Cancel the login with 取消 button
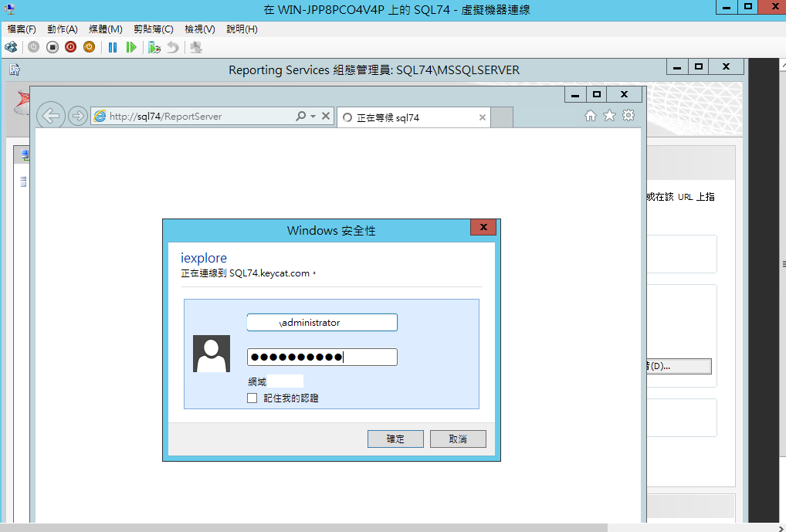Image resolution: width=786 pixels, height=532 pixels. coord(458,439)
